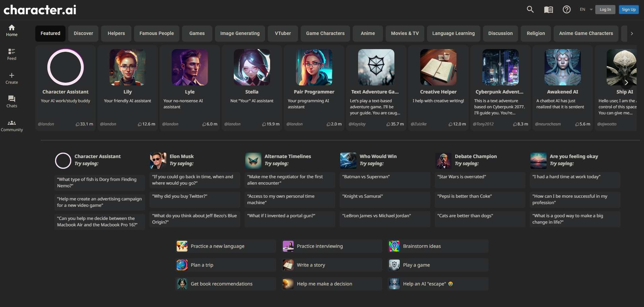Click the Help me make a decision icon
The width and height of the screenshot is (644, 307).
288,284
